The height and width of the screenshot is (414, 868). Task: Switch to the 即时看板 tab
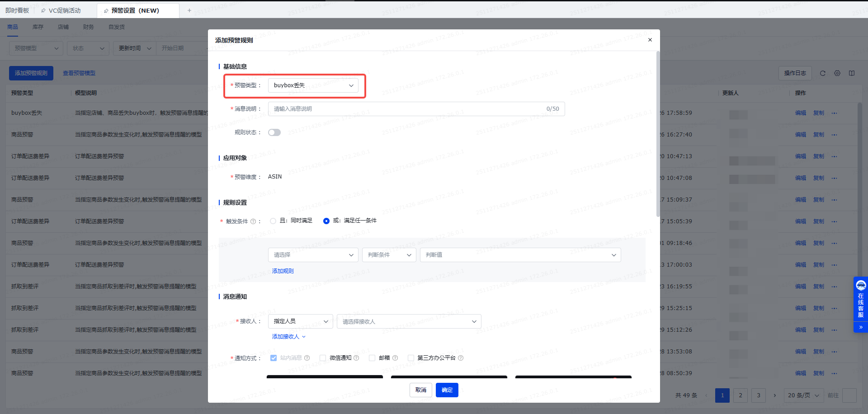17,10
